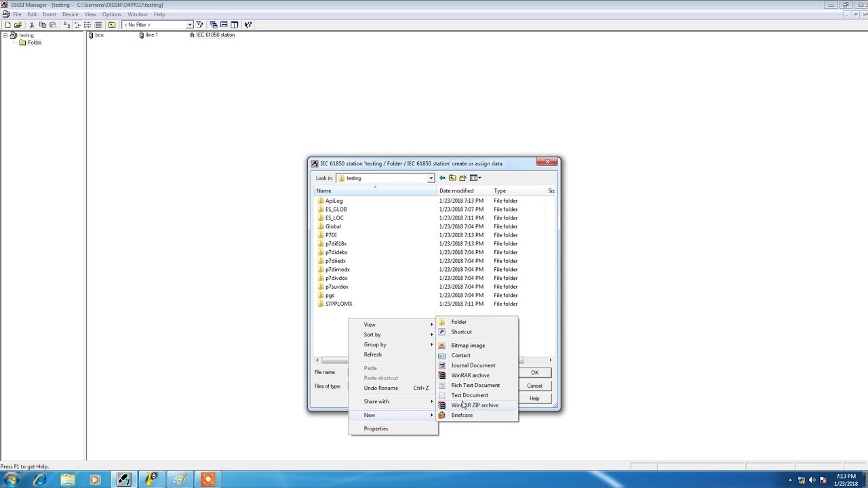Click the horizontal scrollbar right arrow
Image resolution: width=868 pixels, height=488 pixels.
pos(551,361)
